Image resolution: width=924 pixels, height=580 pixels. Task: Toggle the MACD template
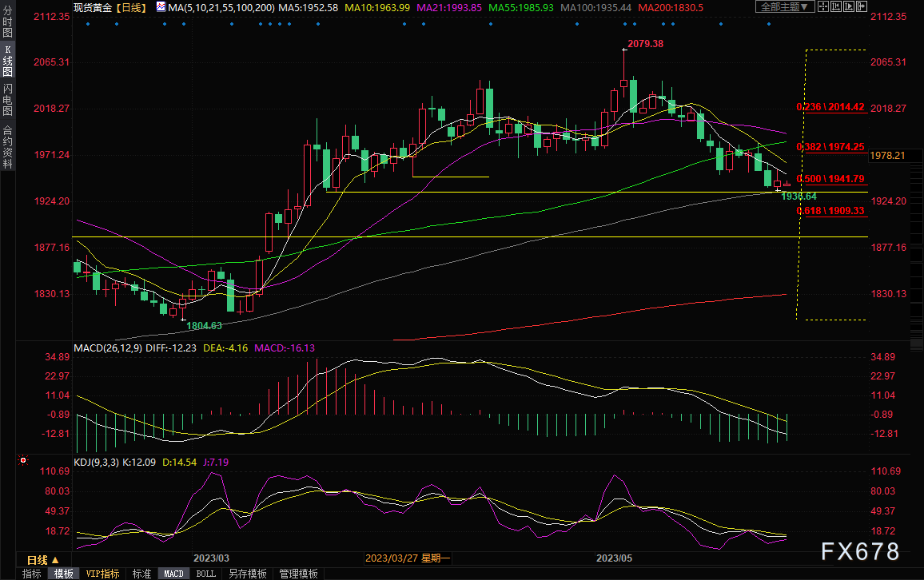point(173,574)
